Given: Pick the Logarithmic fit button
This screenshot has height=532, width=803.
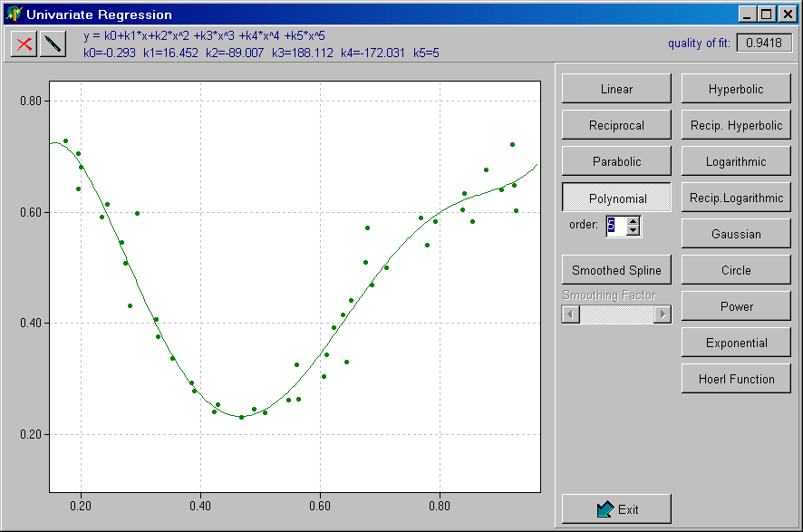Looking at the screenshot, I should tap(736, 161).
